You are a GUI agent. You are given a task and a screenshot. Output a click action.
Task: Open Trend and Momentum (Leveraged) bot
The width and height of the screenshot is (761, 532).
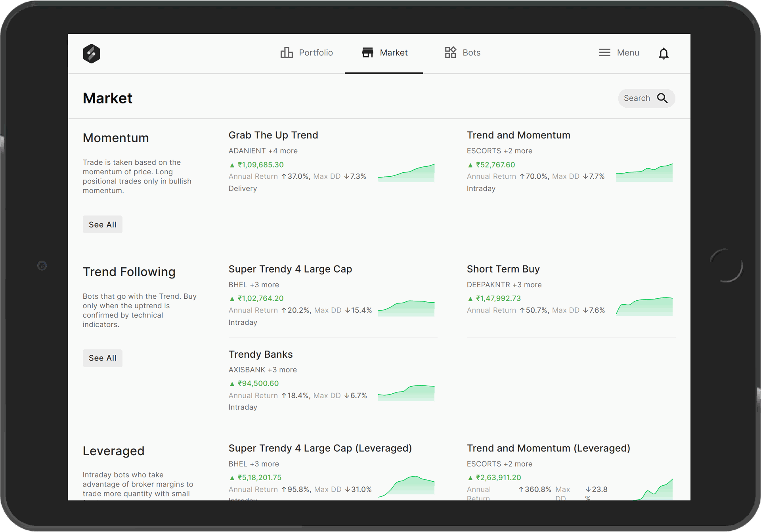pyautogui.click(x=548, y=448)
